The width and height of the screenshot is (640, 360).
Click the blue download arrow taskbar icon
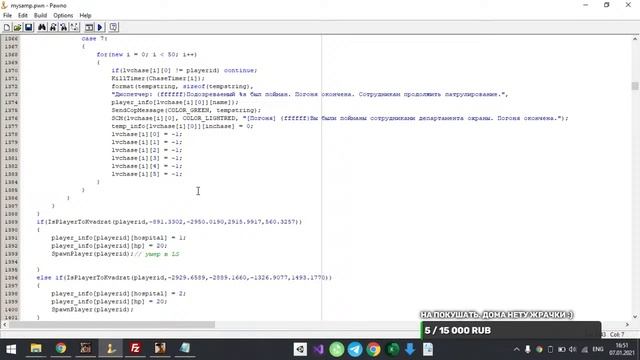(x=410, y=349)
